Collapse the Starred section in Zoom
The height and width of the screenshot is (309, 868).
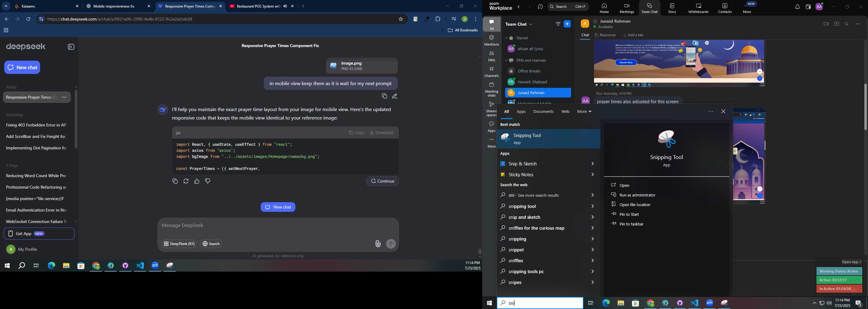point(506,38)
